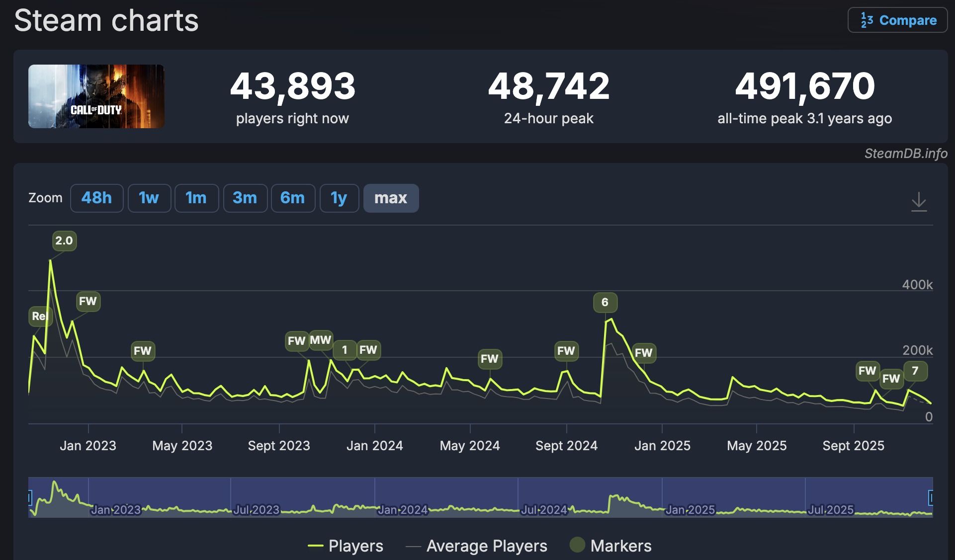Select the 48h zoom range
This screenshot has height=560, width=955.
coord(96,198)
